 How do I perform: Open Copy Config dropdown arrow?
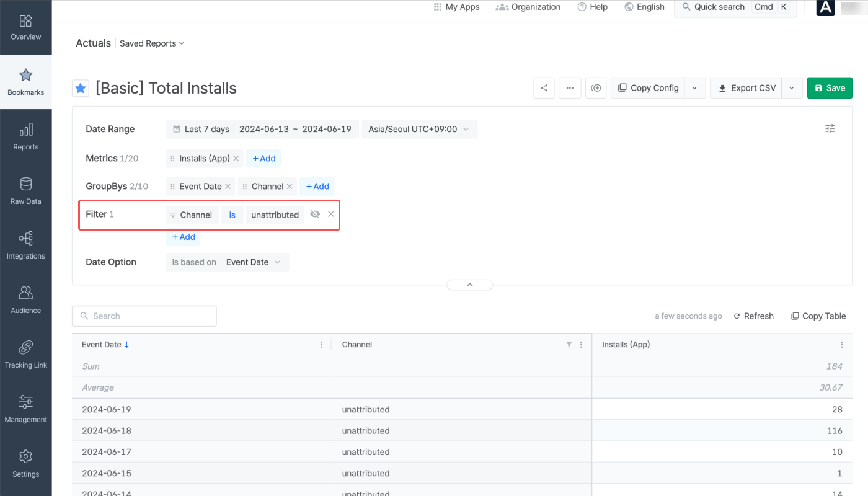click(695, 88)
